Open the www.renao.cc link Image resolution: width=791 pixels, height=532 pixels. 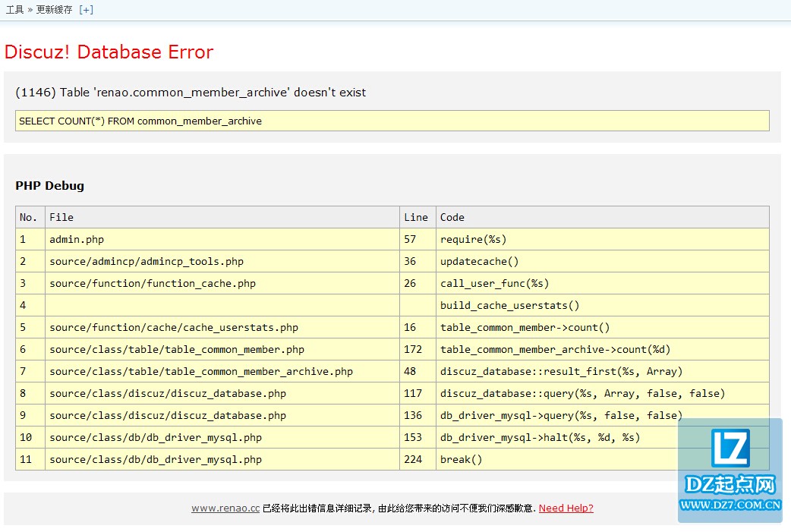(x=225, y=508)
